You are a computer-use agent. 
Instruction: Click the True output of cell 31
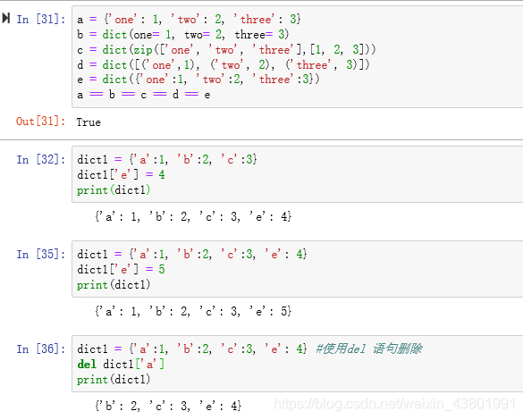tap(89, 122)
